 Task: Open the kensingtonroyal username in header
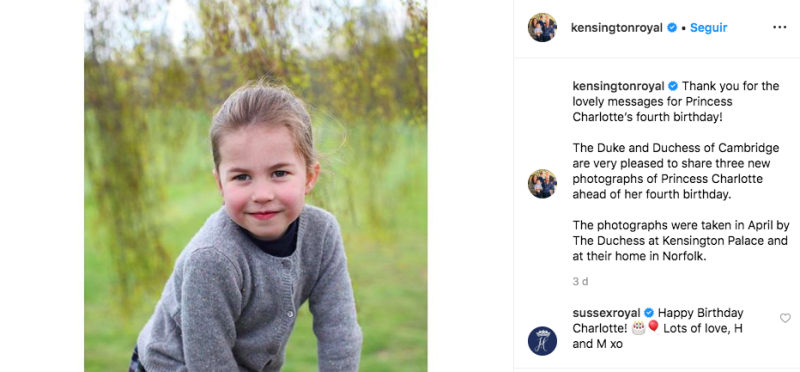click(x=616, y=28)
